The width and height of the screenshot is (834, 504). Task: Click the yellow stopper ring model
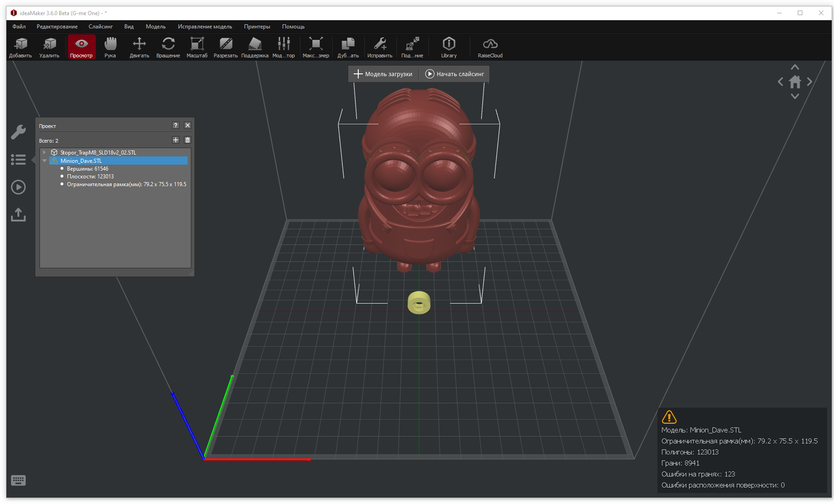[419, 303]
